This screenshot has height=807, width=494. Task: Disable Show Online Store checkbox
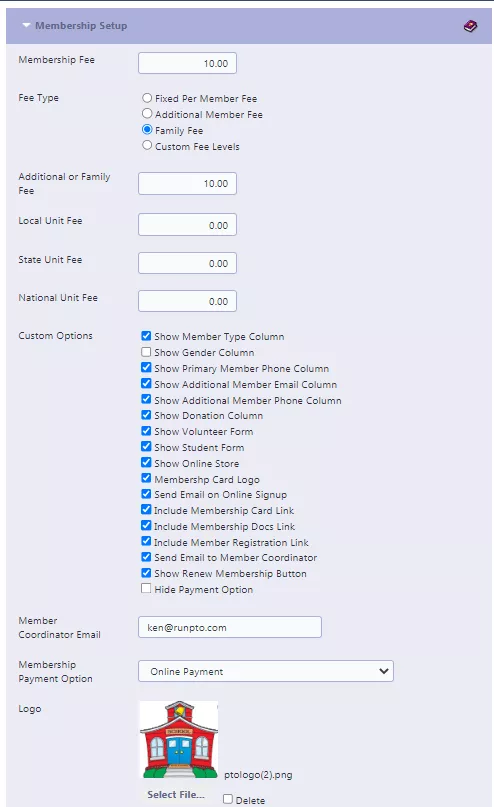[x=146, y=463]
